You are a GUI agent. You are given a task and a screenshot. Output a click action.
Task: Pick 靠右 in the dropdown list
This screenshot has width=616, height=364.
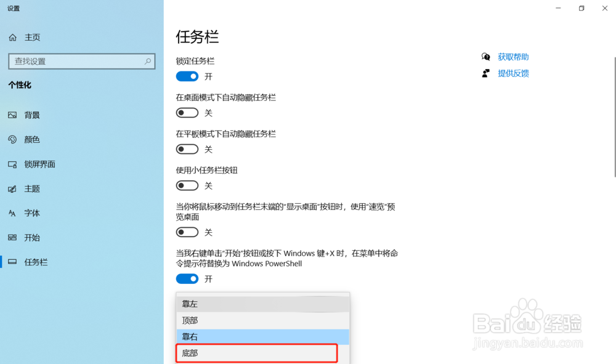click(263, 337)
